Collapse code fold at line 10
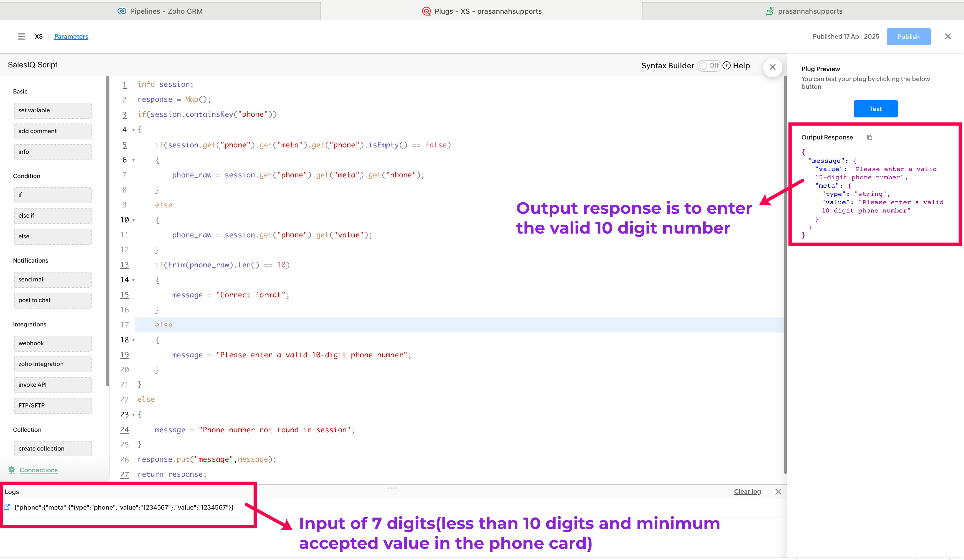Viewport: 964px width, 560px height. pos(133,220)
